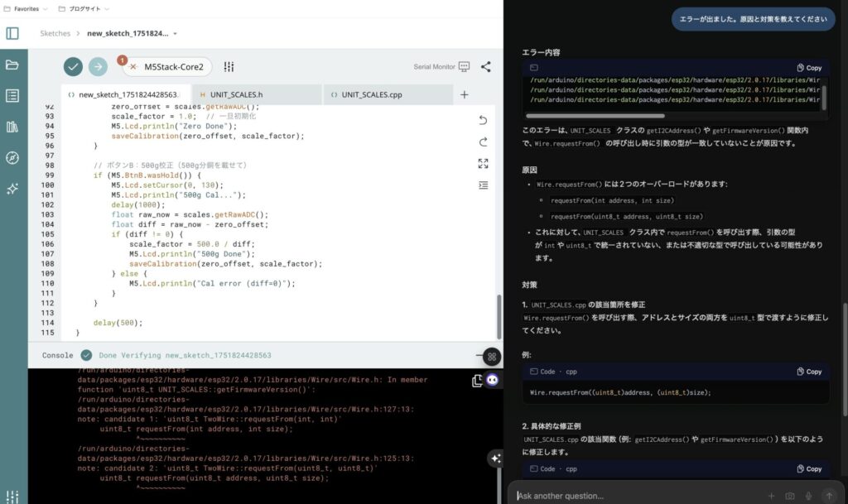Click code line 114 delay(500);
Viewport: 848px width, 504px height.
click(118, 323)
